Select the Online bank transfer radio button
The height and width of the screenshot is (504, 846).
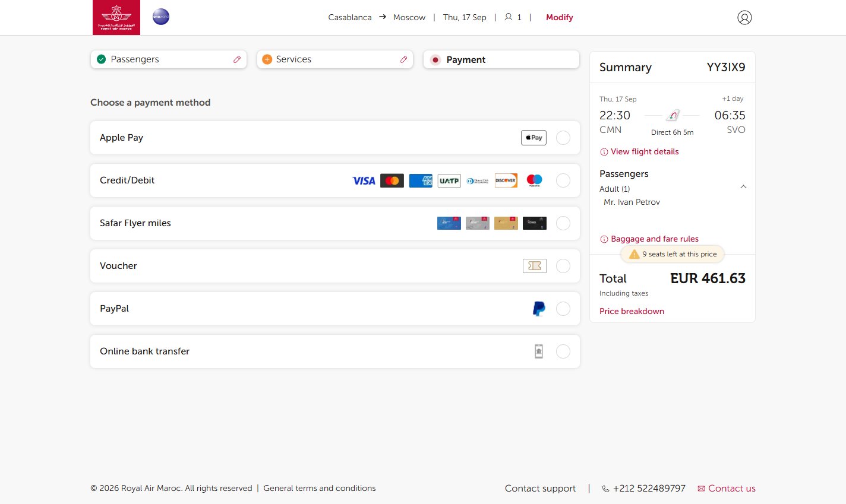coord(563,351)
